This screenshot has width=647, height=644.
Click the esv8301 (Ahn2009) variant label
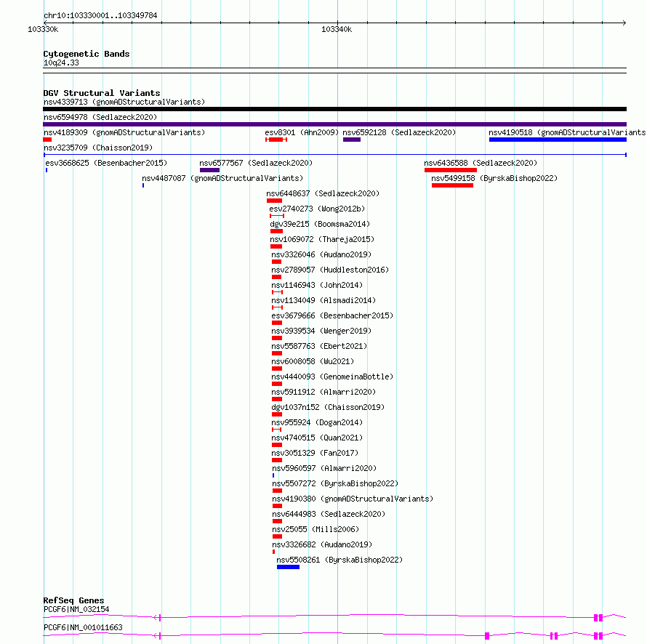click(302, 132)
